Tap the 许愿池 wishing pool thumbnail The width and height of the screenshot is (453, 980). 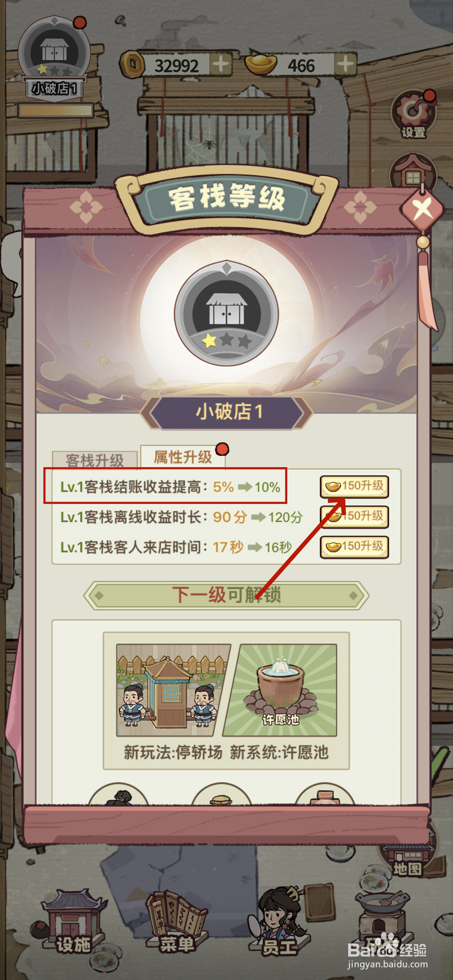(x=280, y=690)
